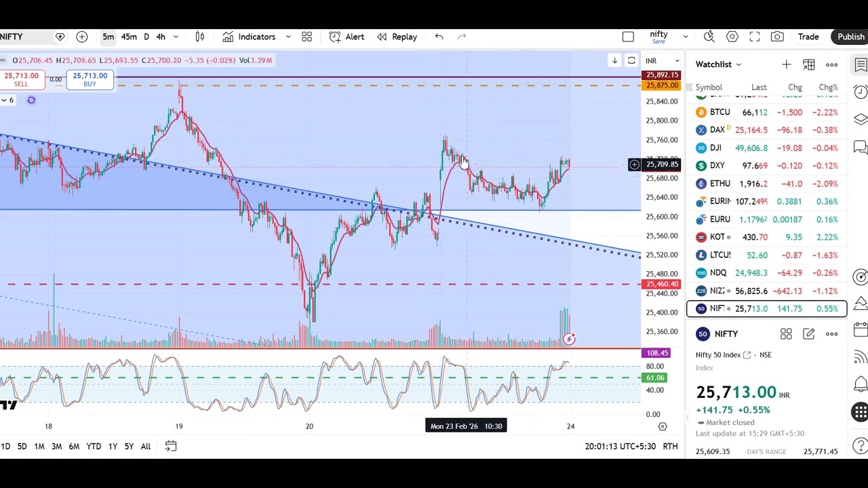868x488 pixels.
Task: Expand the timeframe interval dropdown
Action: (176, 37)
